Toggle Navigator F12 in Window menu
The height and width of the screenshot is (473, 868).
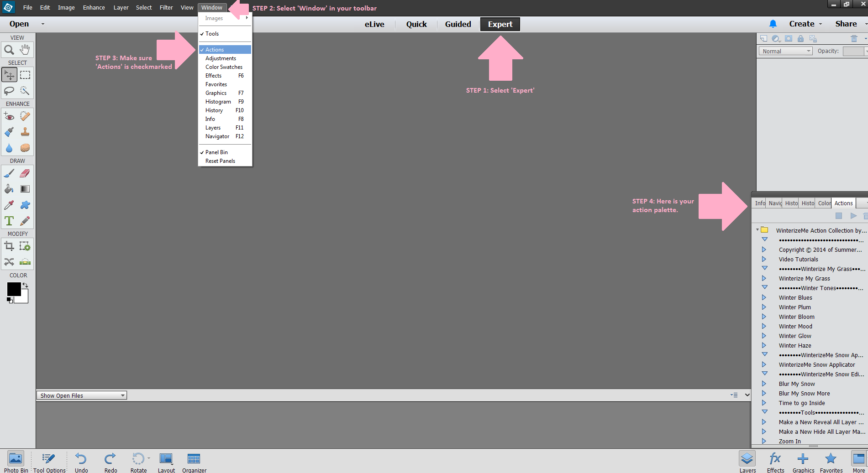click(x=225, y=136)
